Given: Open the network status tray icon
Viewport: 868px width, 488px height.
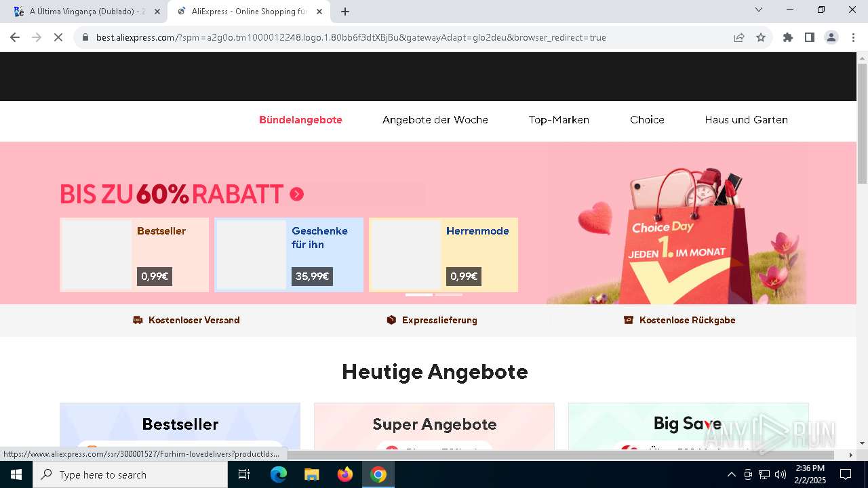Looking at the screenshot, I should pyautogui.click(x=764, y=474).
